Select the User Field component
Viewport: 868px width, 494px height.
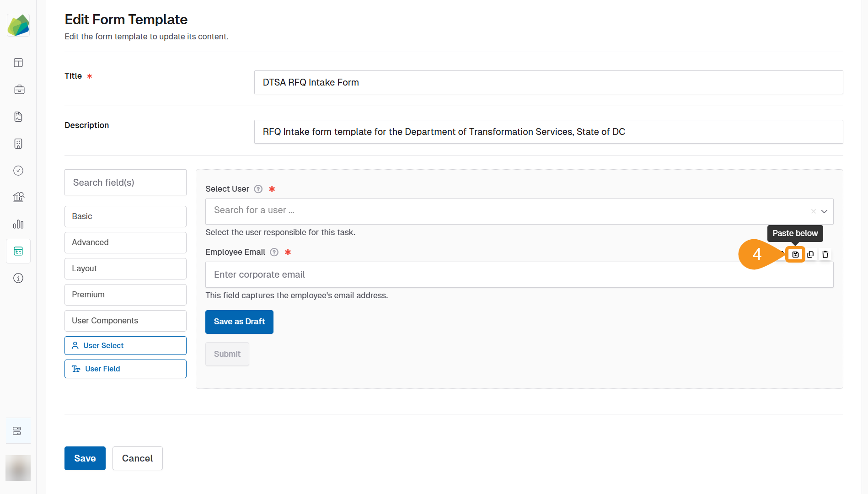pyautogui.click(x=125, y=369)
